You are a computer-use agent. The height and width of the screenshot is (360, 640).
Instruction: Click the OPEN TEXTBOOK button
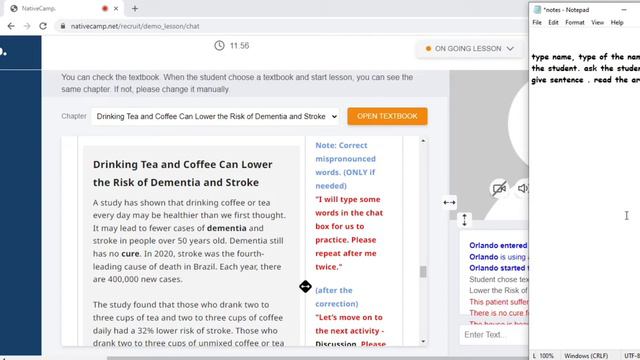tap(387, 116)
